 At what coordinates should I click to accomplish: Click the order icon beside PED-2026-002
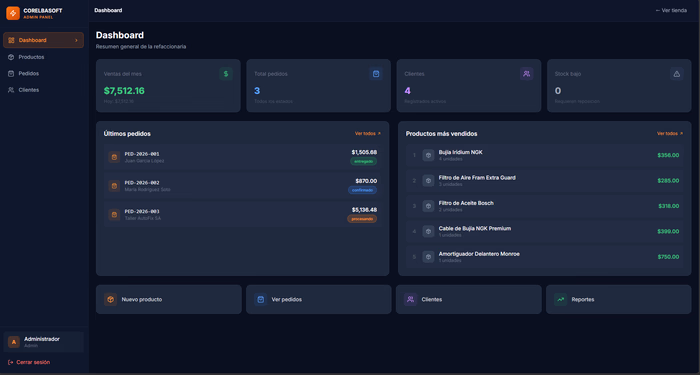(x=114, y=186)
